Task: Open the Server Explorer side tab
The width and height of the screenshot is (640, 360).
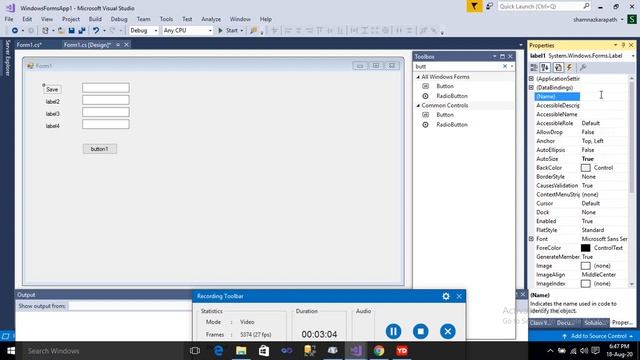Action: [x=7, y=58]
